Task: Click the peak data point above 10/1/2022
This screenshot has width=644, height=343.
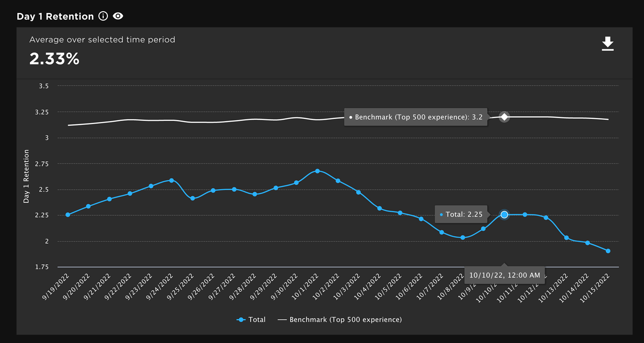Action: pyautogui.click(x=318, y=171)
